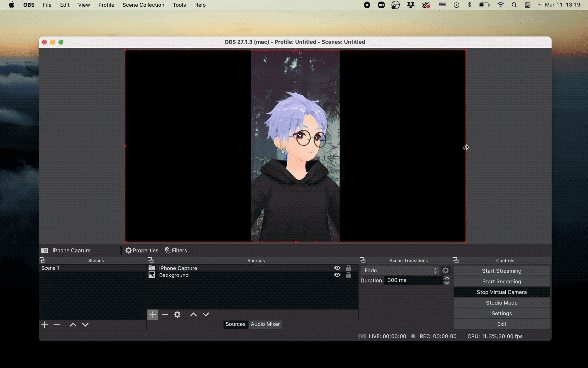
Task: Open properties gear below the Sources list
Action: [x=177, y=314]
